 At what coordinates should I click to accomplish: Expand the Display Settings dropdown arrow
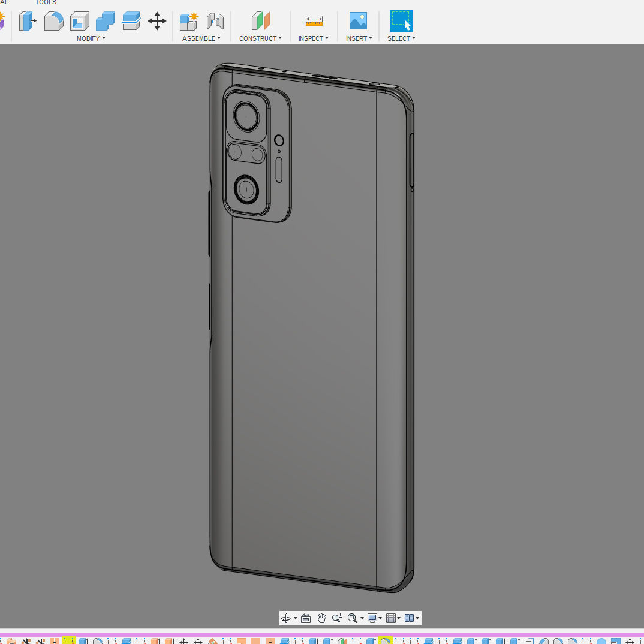[380, 618]
